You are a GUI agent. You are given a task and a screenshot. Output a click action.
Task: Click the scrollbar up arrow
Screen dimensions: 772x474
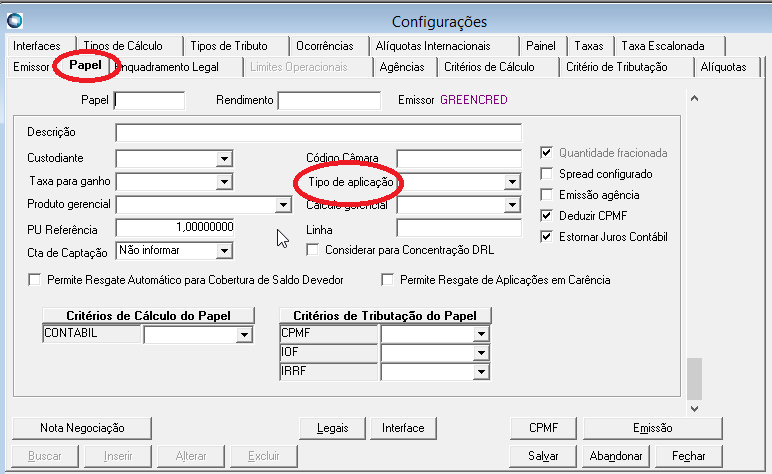pyautogui.click(x=694, y=98)
